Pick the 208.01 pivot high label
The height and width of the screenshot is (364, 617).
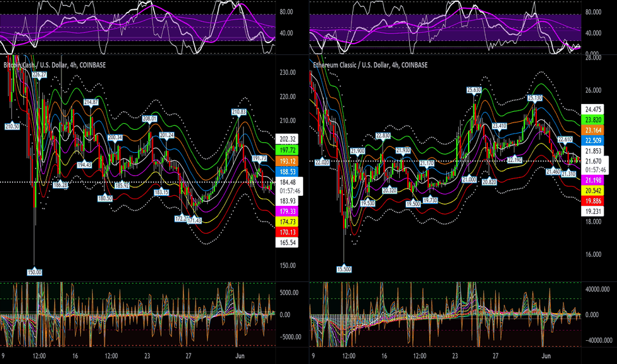pyautogui.click(x=150, y=118)
